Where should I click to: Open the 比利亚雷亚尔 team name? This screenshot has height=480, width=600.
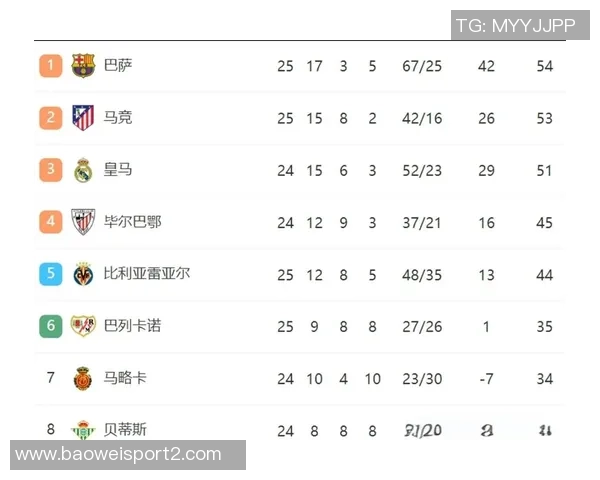coord(146,274)
